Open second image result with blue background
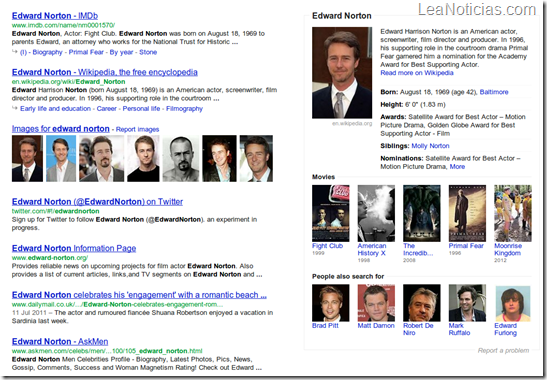The image size is (547, 380). tap(61, 158)
